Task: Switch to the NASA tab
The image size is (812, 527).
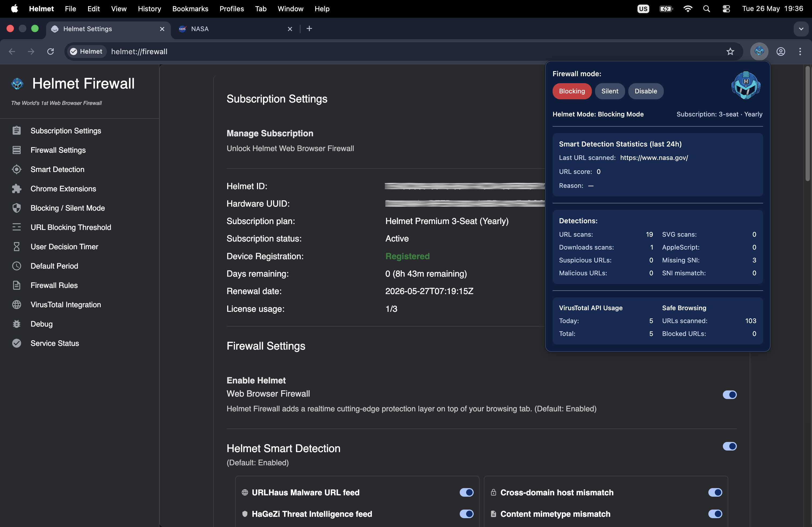Action: coord(235,29)
